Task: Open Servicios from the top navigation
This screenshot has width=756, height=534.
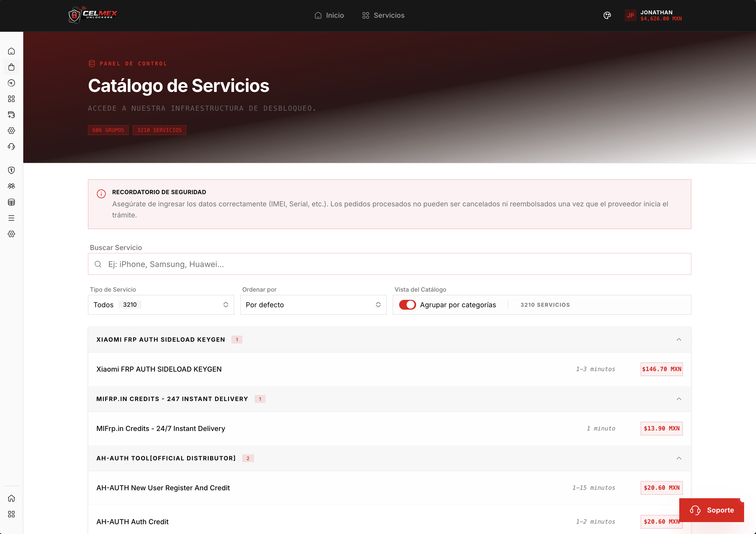Action: 383,15
